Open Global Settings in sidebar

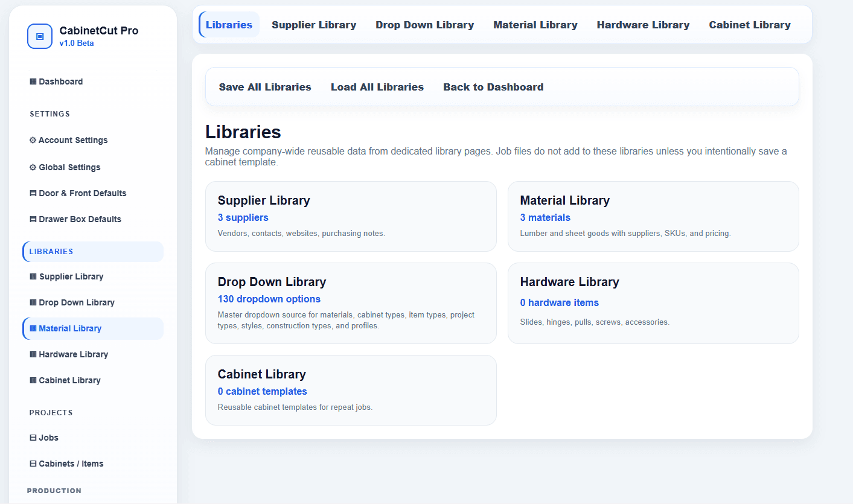65,167
